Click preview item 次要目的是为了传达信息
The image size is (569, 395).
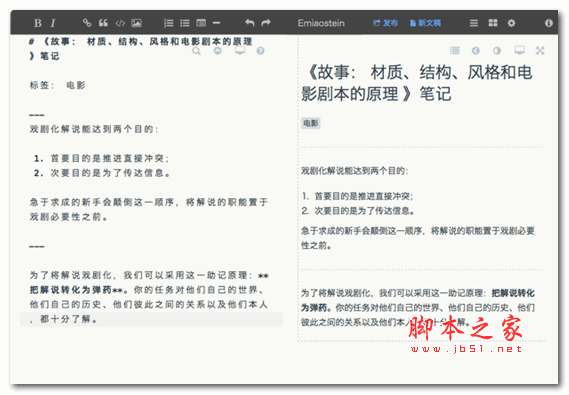tap(364, 211)
